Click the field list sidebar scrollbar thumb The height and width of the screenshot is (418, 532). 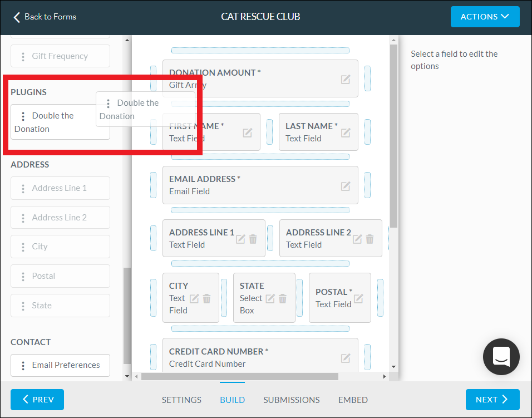click(x=127, y=316)
